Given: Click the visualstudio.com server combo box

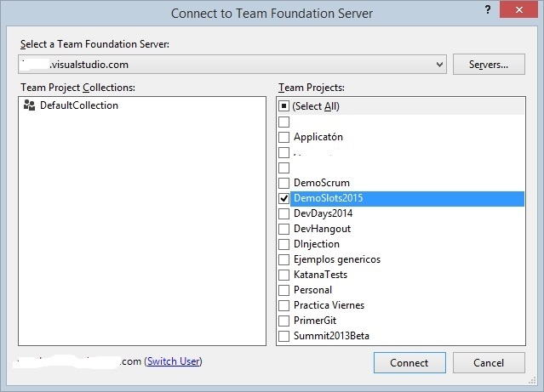Looking at the screenshot, I should click(232, 65).
